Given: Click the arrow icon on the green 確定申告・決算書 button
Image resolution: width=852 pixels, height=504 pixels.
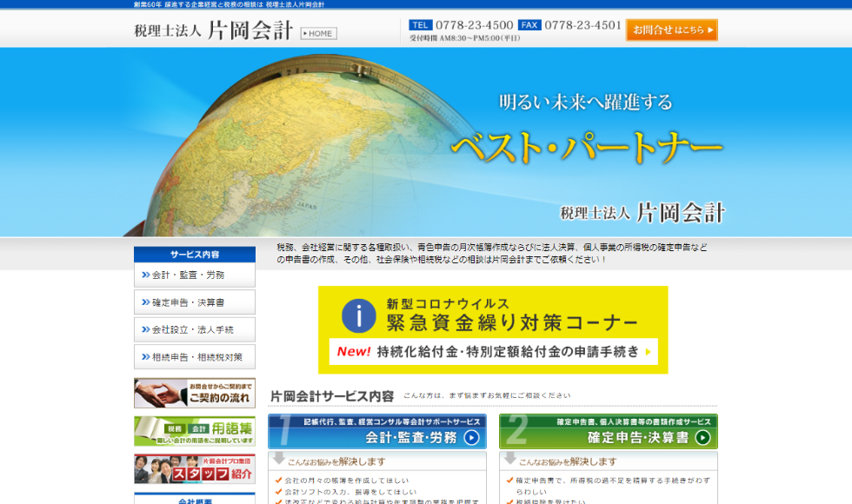Looking at the screenshot, I should coord(702,438).
